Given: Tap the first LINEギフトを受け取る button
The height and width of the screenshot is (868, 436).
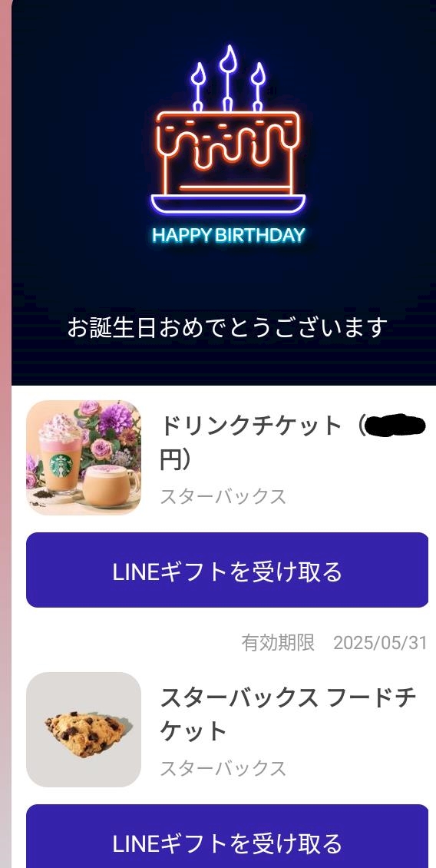Looking at the screenshot, I should click(x=227, y=570).
